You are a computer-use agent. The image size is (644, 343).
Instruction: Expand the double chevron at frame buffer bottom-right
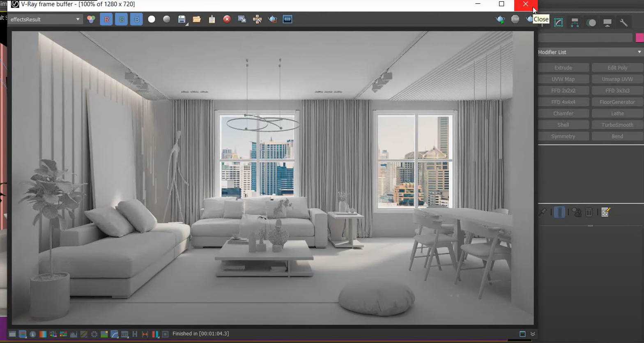533,334
